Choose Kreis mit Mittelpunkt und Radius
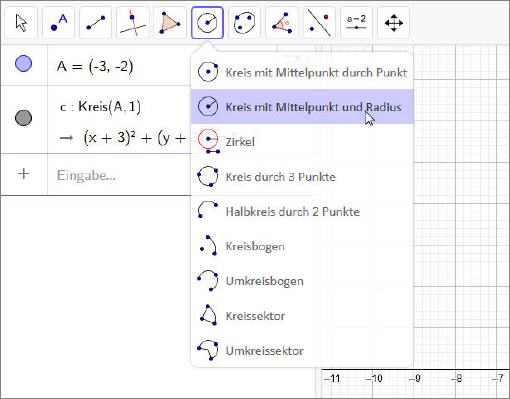 pos(302,107)
